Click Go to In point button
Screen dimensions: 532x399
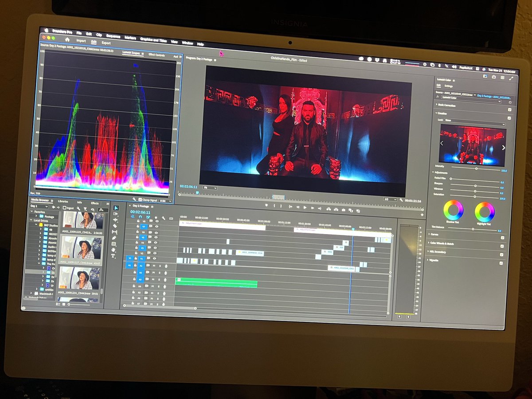pyautogui.click(x=290, y=207)
